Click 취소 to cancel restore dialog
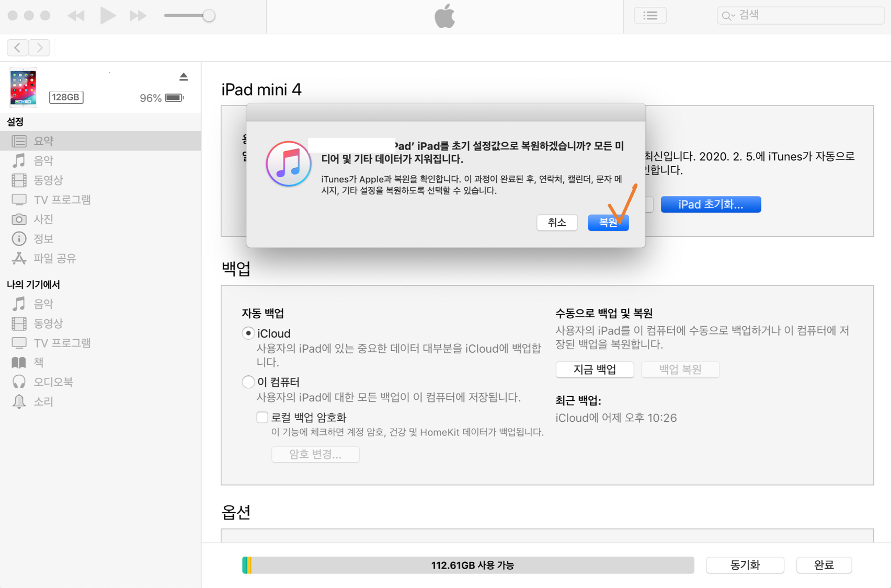Image resolution: width=891 pixels, height=588 pixels. click(x=557, y=223)
